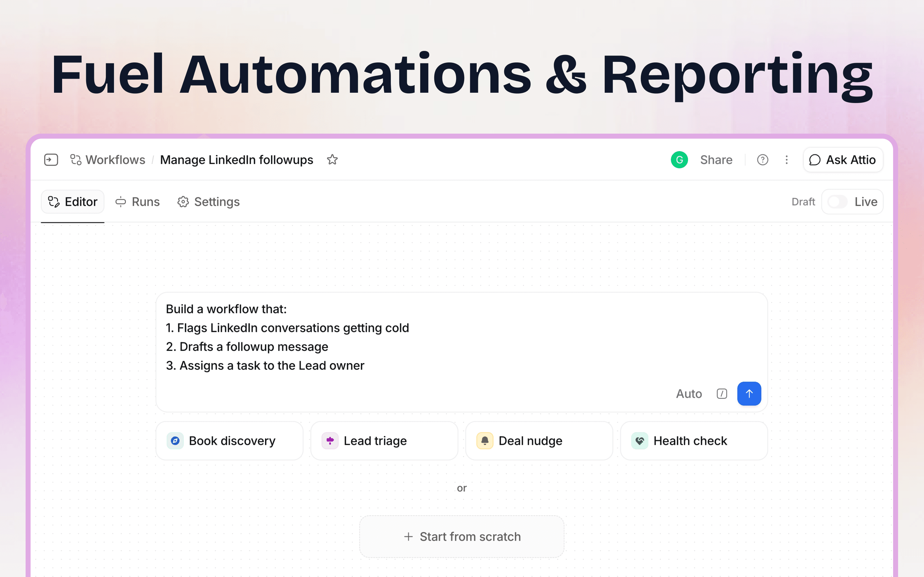Image resolution: width=924 pixels, height=577 pixels.
Task: Click the Workflows breadcrumb icon
Action: click(x=76, y=160)
